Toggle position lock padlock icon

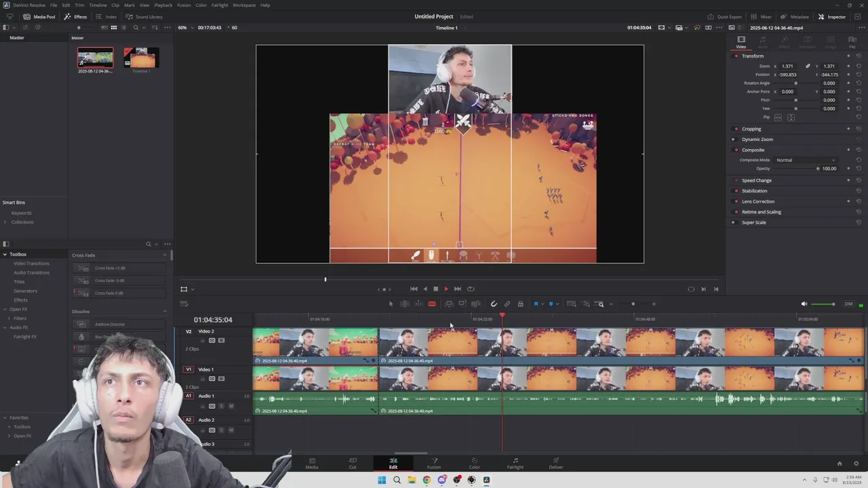pos(521,304)
